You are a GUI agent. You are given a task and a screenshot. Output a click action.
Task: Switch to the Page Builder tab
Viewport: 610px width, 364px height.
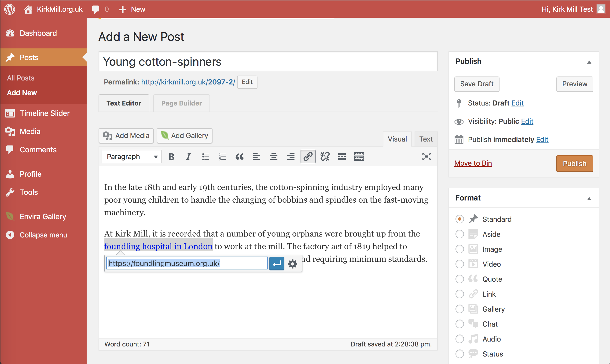[x=181, y=103]
